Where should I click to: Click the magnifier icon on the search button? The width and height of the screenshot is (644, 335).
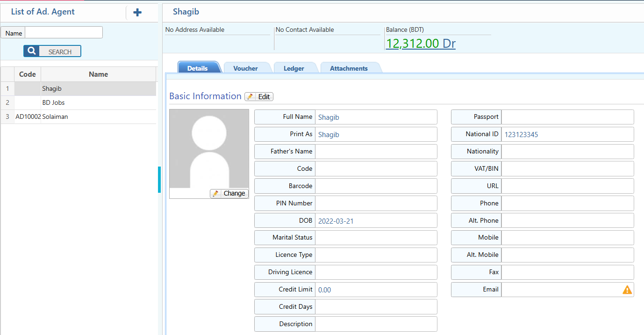[x=31, y=51]
